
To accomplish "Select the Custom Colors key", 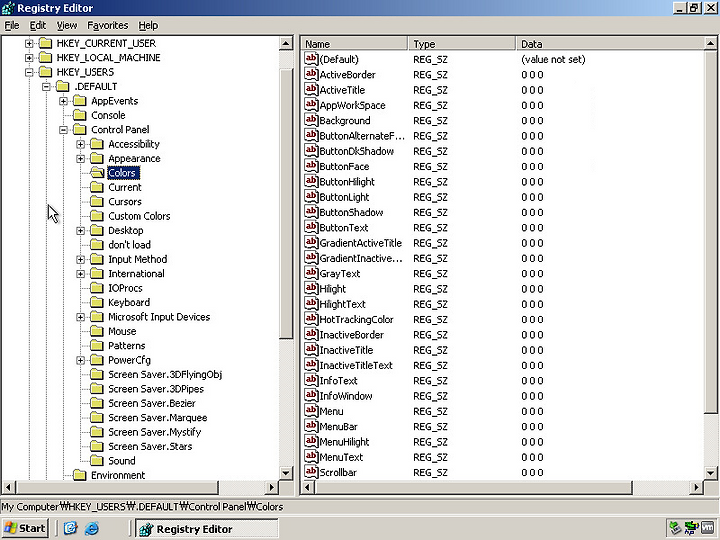I will 139,216.
